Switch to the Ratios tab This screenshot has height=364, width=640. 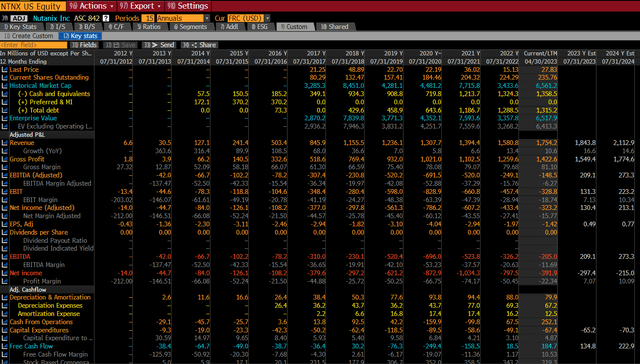tap(149, 27)
